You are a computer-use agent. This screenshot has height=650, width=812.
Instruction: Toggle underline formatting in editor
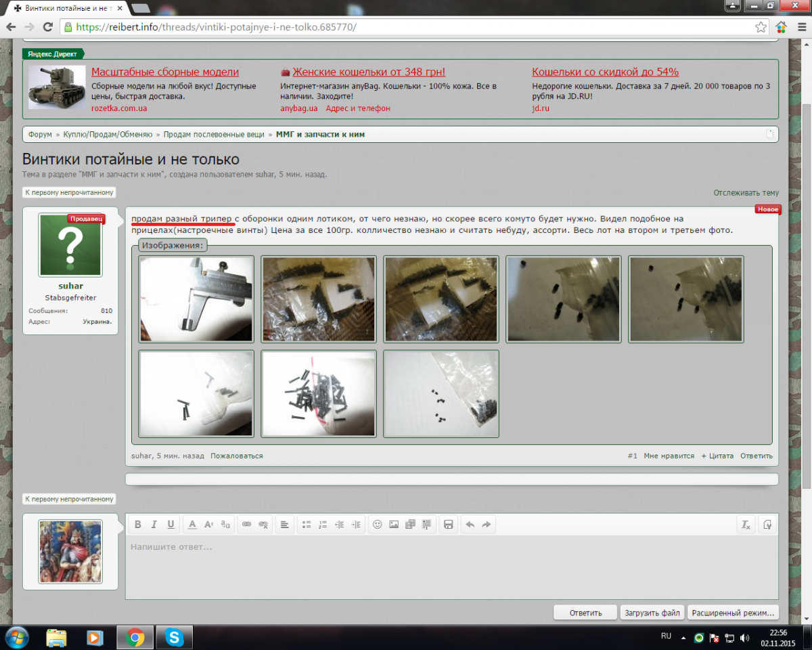pos(171,524)
